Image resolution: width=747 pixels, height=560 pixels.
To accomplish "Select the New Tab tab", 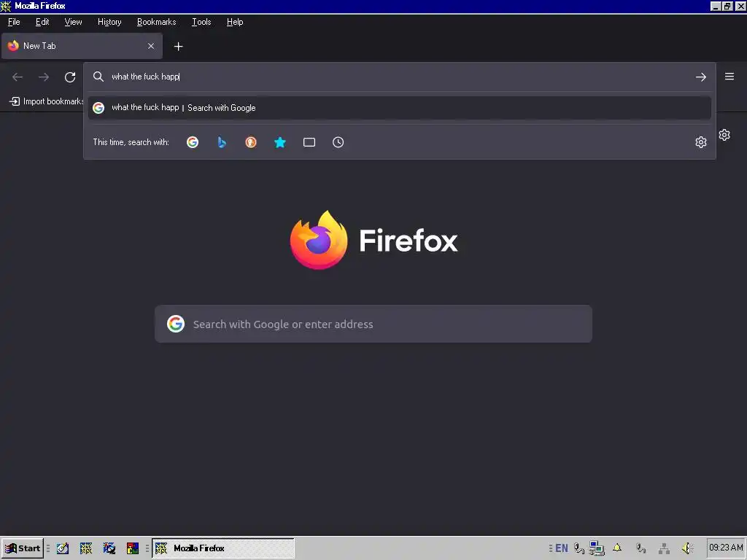I will tap(82, 46).
